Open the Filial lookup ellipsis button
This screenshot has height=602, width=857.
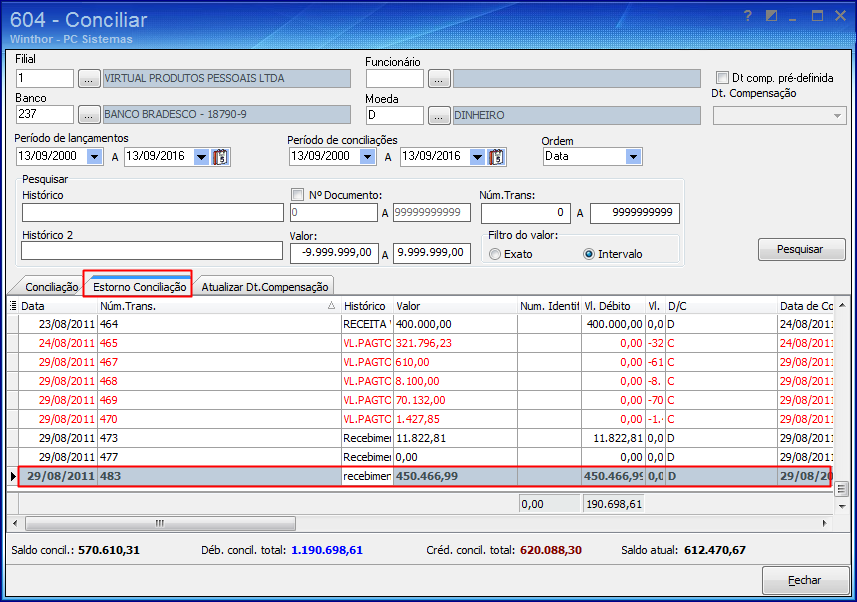click(89, 79)
